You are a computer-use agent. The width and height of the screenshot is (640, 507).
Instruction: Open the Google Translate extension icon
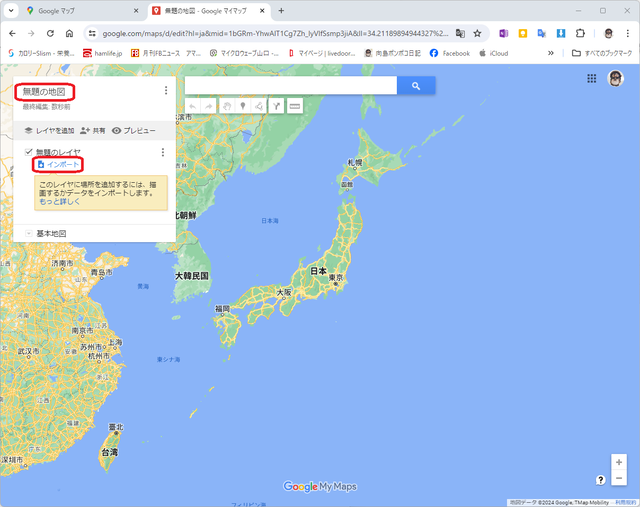542,33
